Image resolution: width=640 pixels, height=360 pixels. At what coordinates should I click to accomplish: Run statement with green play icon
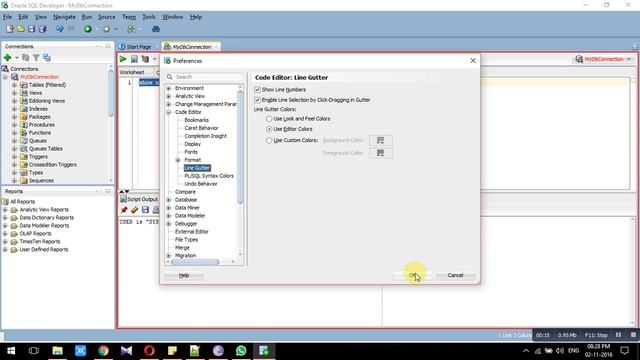point(123,59)
